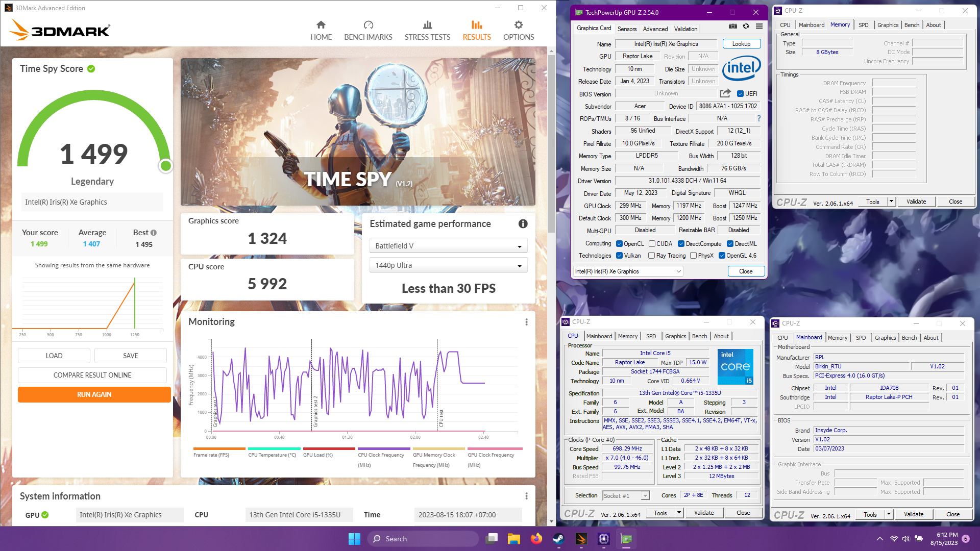
Task: Open the GPU-Z graphics card selector dropdown
Action: click(x=628, y=271)
